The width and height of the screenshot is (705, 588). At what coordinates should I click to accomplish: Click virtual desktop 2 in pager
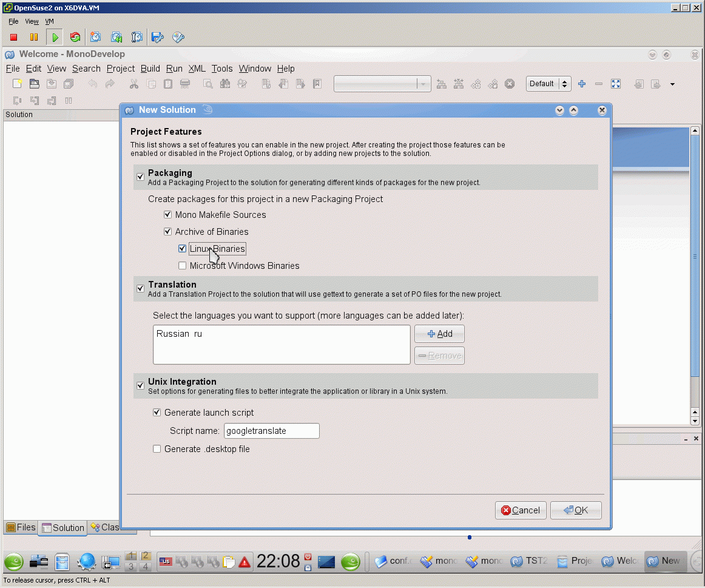145,556
